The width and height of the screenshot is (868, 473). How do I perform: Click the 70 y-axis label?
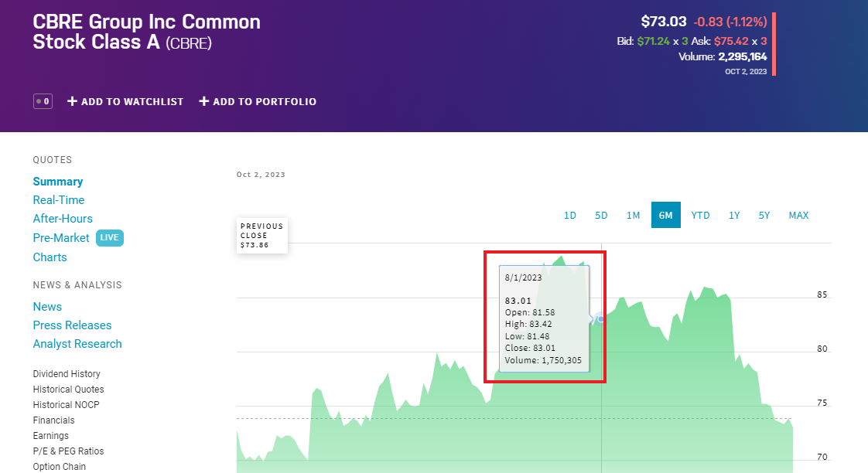tap(822, 457)
